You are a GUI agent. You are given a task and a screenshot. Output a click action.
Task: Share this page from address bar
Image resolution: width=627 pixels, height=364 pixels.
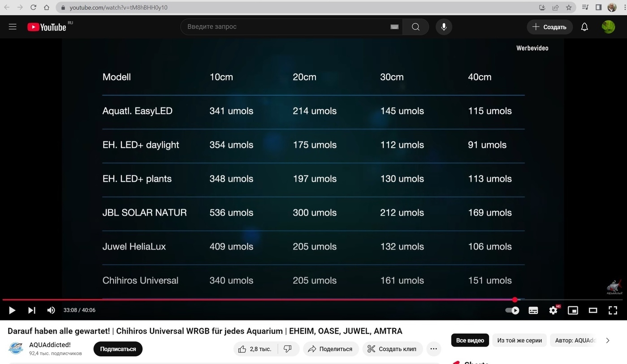click(556, 7)
